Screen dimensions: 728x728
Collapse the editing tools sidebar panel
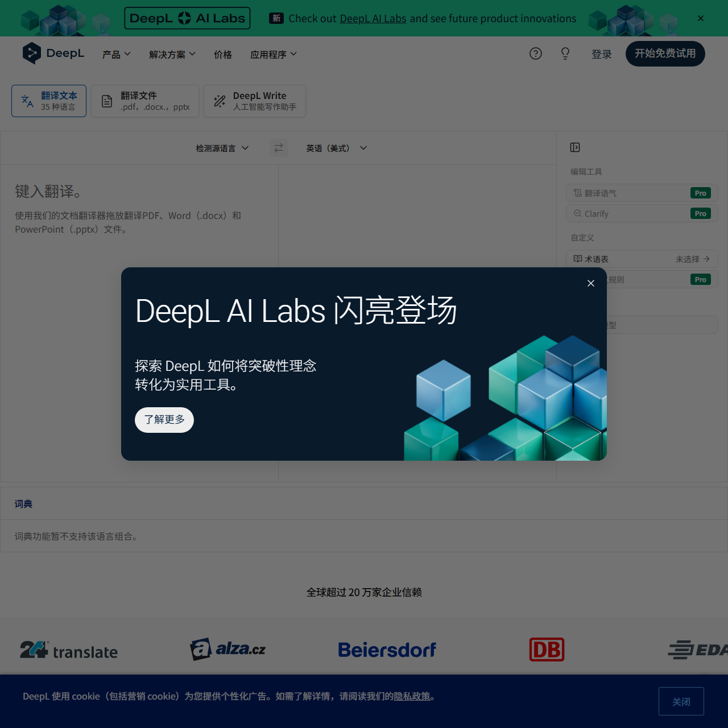coord(574,147)
